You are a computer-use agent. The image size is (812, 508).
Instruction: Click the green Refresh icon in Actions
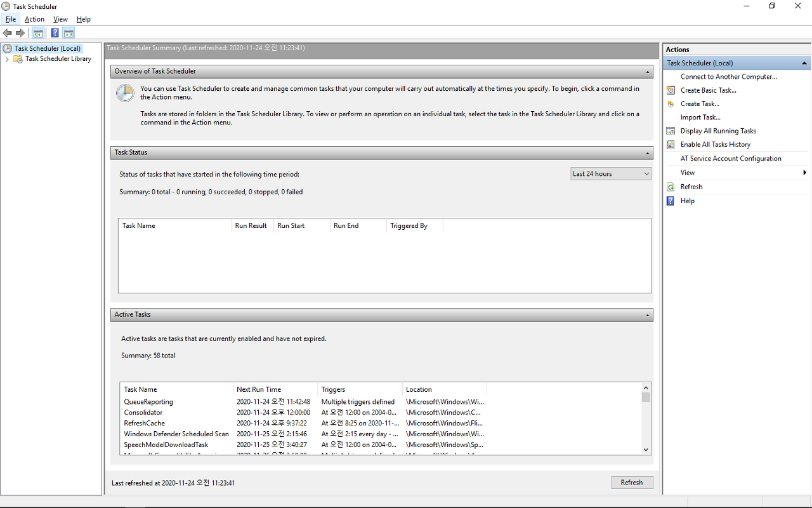(671, 187)
